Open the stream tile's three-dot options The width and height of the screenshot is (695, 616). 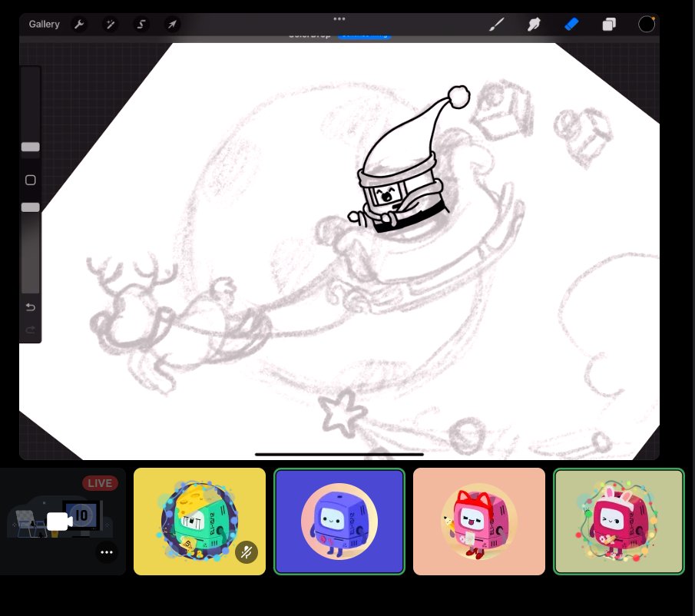click(107, 552)
